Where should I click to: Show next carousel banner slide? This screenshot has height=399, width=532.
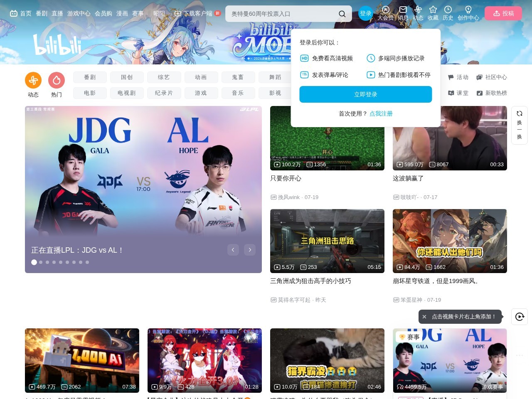click(250, 250)
